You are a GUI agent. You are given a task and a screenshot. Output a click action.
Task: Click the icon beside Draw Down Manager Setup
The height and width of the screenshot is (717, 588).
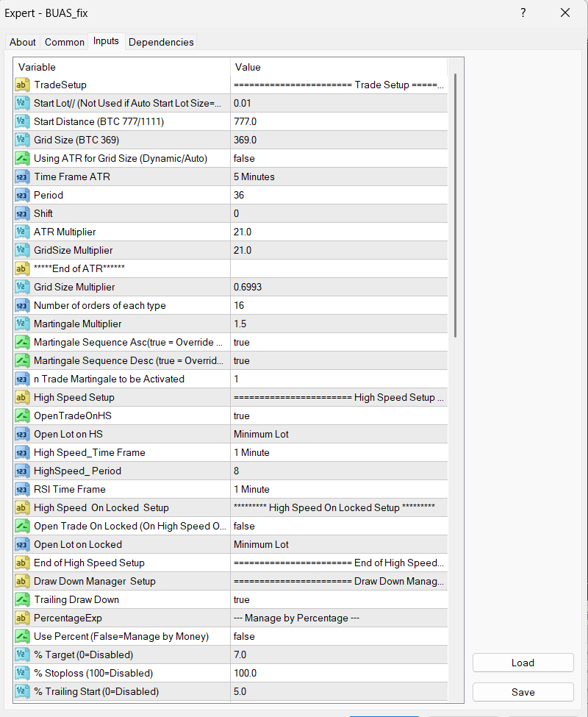22,581
